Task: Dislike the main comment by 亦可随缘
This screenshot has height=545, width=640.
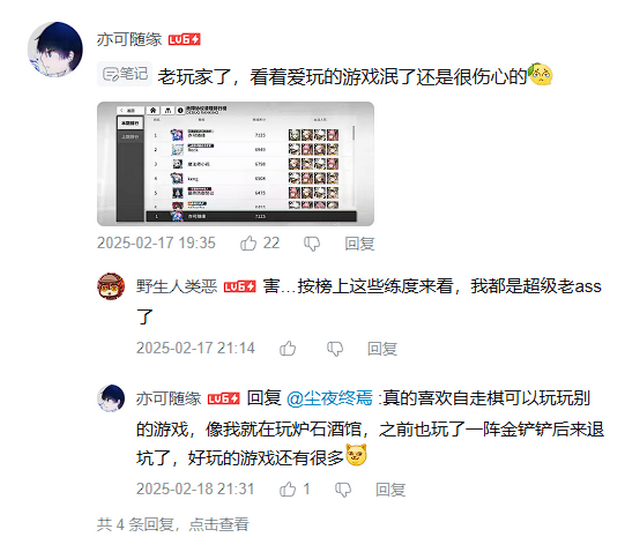Action: (312, 244)
